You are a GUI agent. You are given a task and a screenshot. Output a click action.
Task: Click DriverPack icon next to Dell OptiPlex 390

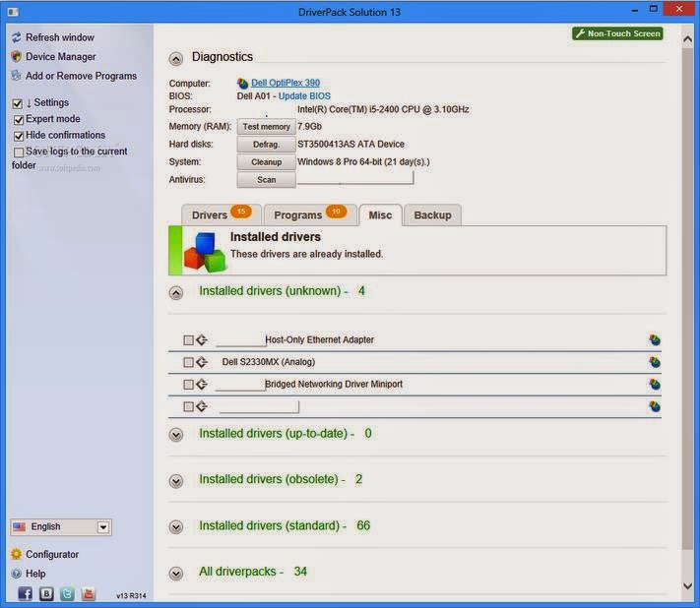pos(242,83)
